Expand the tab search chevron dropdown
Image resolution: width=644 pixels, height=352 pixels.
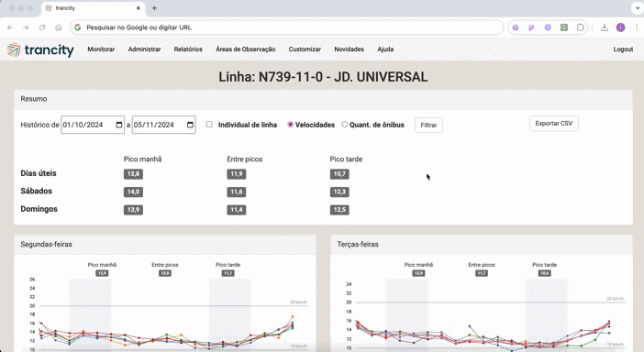coord(637,8)
